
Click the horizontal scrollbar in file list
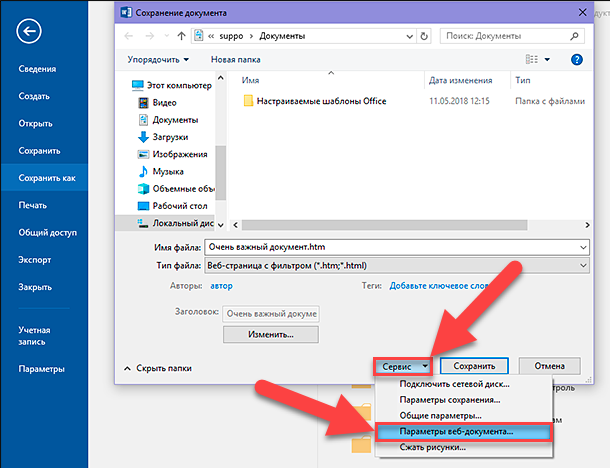(384, 225)
